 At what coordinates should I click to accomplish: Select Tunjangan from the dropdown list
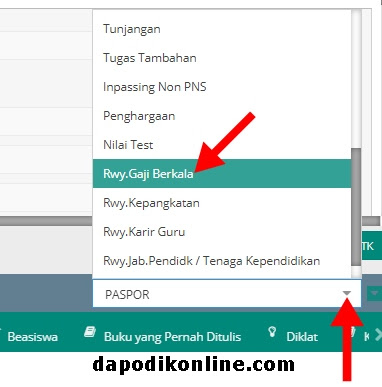pos(222,29)
